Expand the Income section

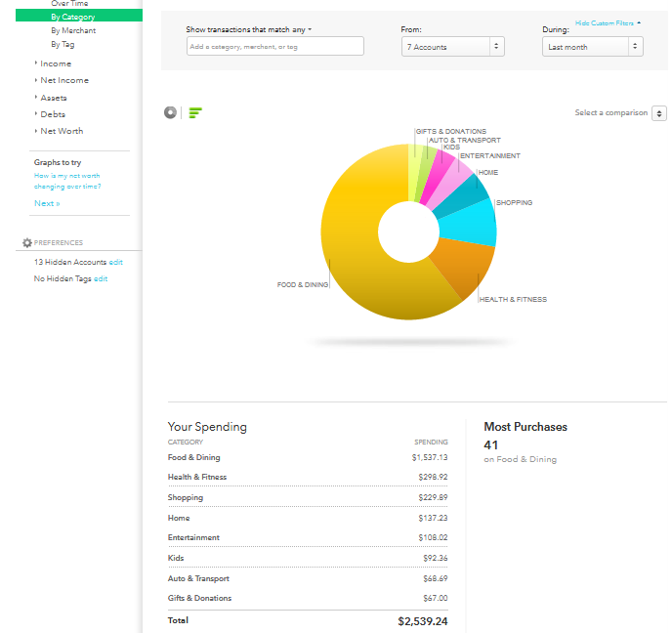point(56,63)
